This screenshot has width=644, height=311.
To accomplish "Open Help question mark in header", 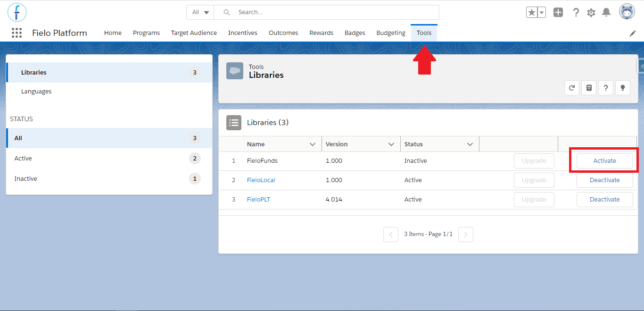I will pos(576,13).
